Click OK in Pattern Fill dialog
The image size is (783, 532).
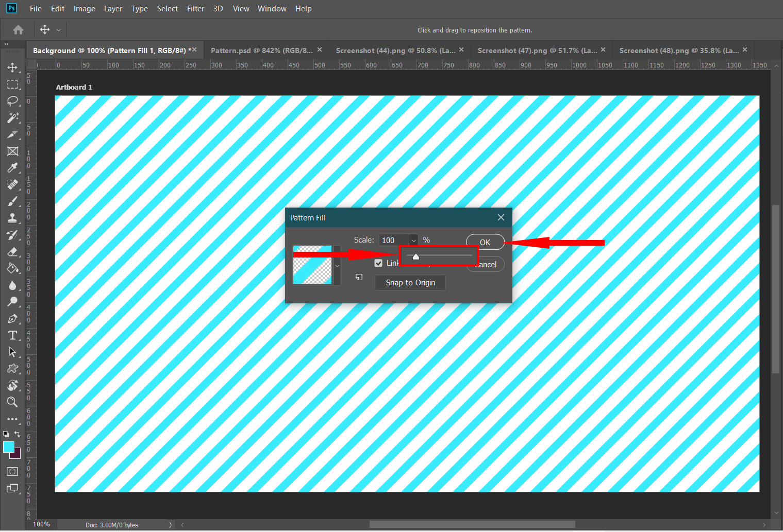485,242
